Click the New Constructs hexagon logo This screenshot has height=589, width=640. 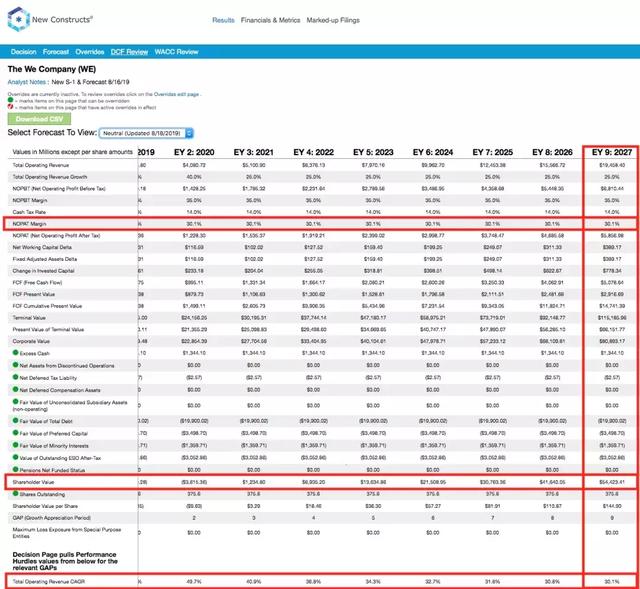click(x=17, y=19)
